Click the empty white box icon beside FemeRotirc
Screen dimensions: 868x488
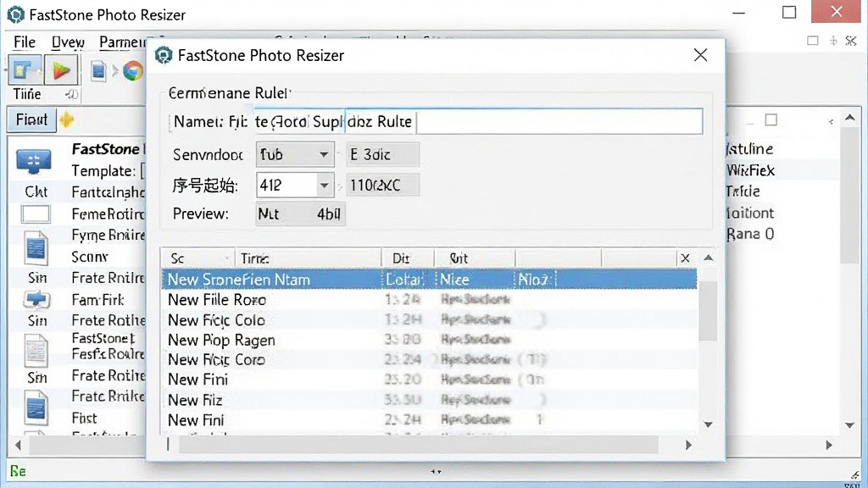(36, 214)
